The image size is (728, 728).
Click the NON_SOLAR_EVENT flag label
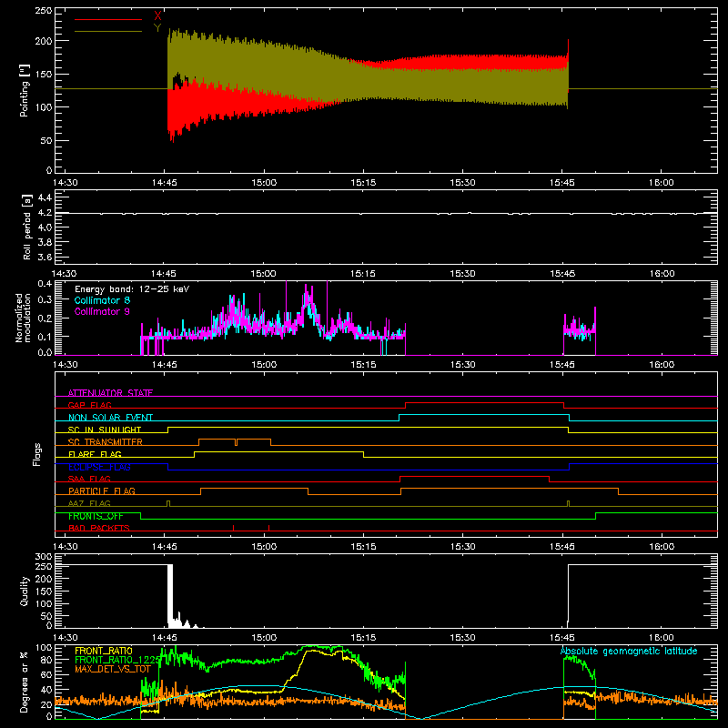click(110, 418)
